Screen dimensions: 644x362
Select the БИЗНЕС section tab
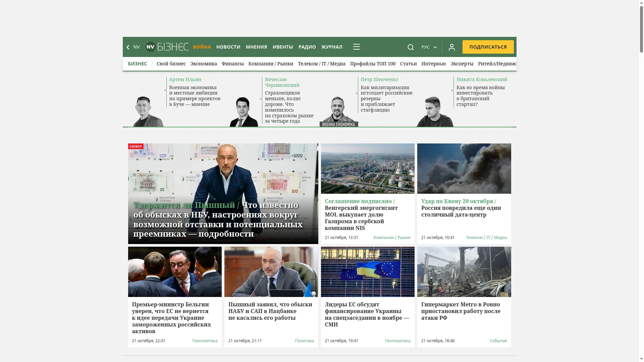[x=137, y=64]
